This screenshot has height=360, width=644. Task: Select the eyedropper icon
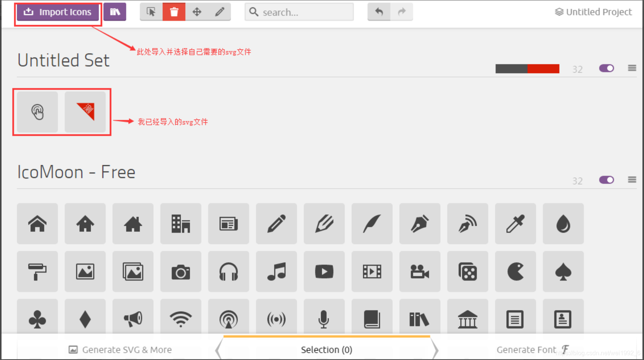point(515,224)
